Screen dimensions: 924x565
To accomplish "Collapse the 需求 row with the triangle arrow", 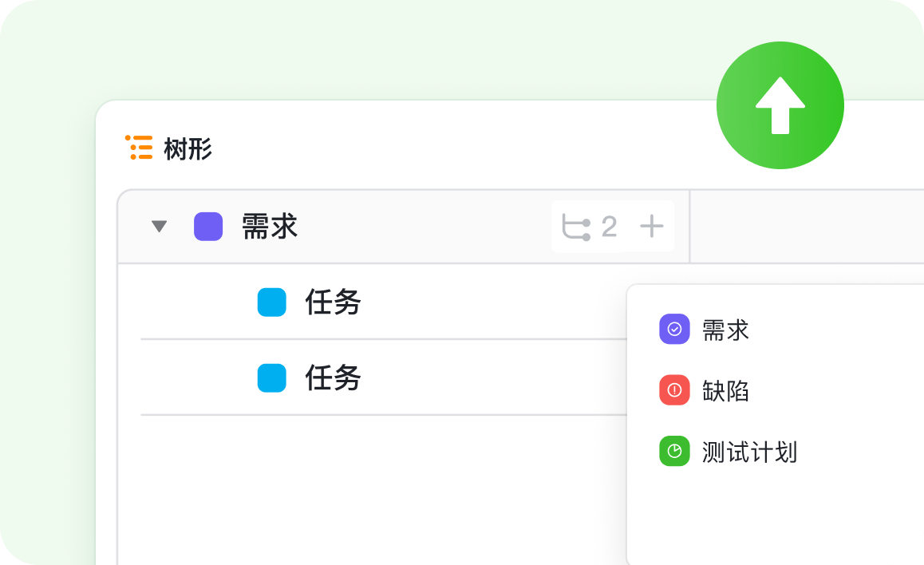I will [x=160, y=227].
